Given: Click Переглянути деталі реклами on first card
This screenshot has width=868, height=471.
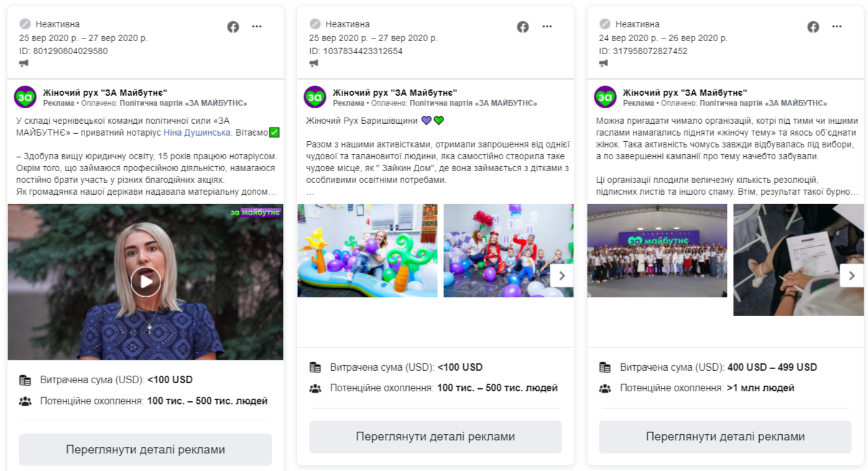Looking at the screenshot, I should (145, 450).
